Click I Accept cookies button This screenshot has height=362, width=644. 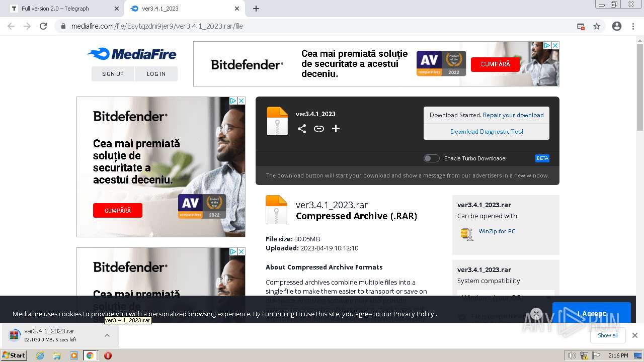coord(591,313)
